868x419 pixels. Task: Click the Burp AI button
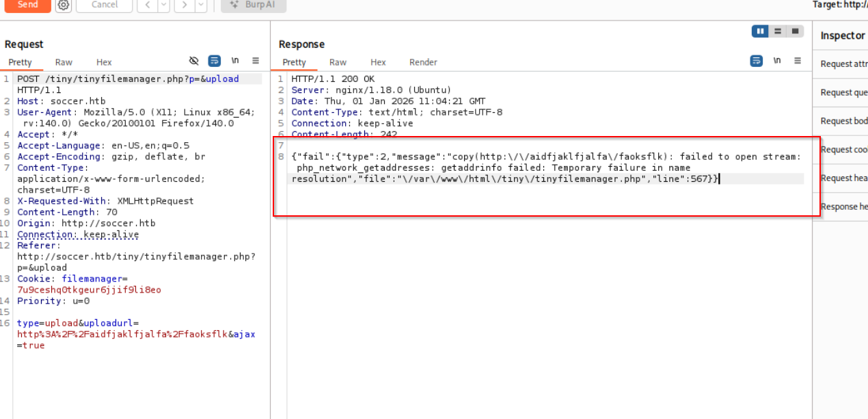[x=254, y=5]
